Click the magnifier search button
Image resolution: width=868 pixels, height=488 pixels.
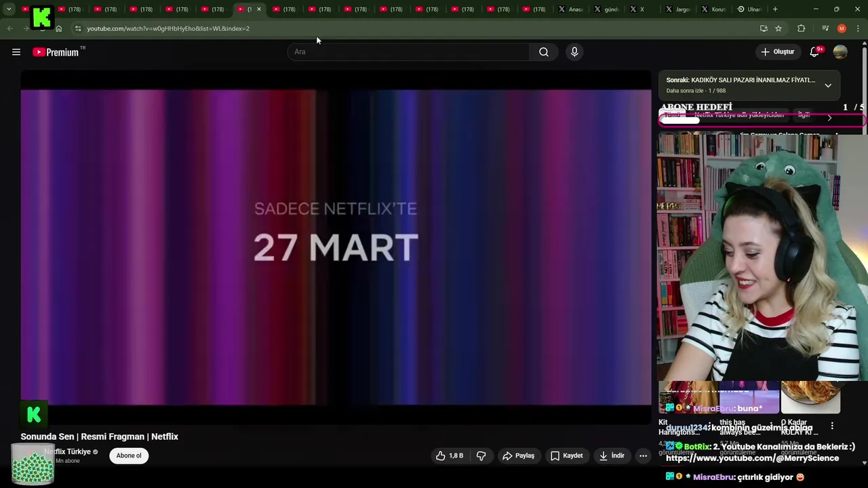click(544, 52)
